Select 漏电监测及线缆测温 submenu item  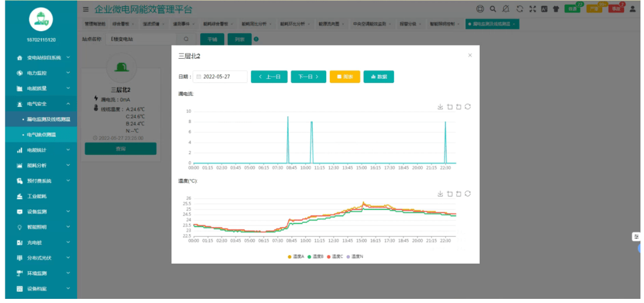pyautogui.click(x=41, y=119)
